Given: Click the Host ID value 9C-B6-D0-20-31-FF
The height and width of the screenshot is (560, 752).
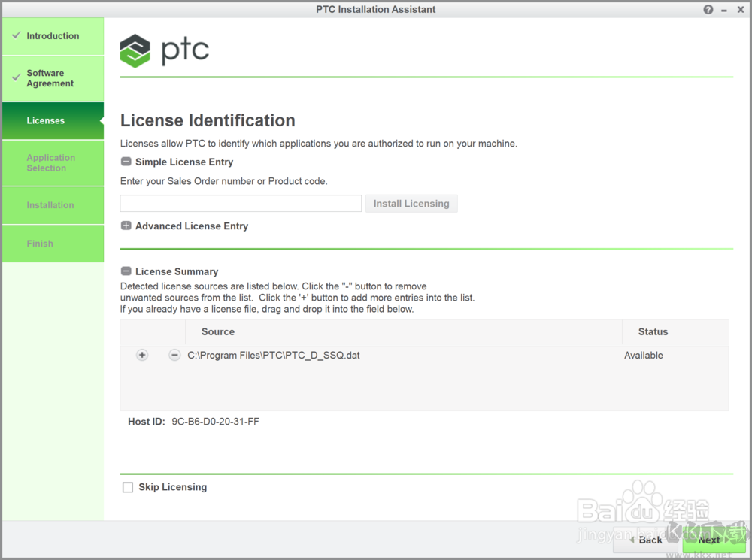Looking at the screenshot, I should pos(215,422).
